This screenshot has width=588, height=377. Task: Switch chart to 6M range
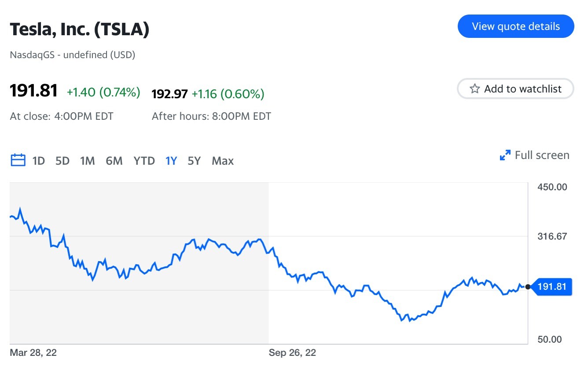tap(114, 161)
